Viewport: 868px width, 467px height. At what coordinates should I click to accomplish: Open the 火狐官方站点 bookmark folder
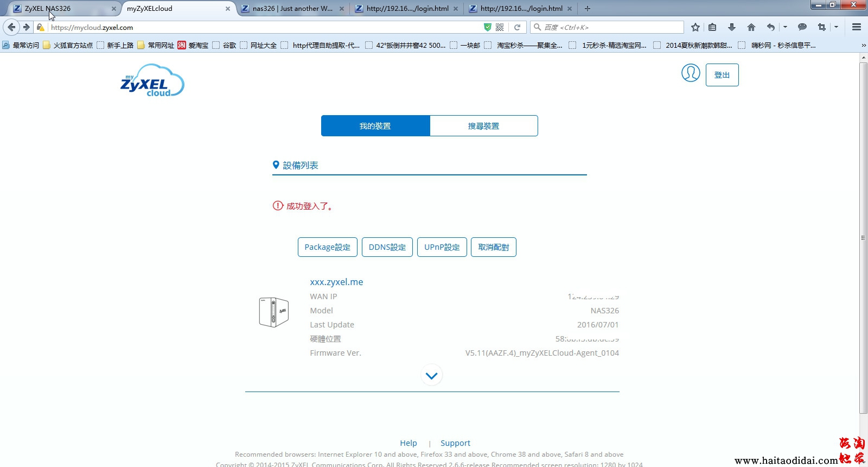point(68,45)
